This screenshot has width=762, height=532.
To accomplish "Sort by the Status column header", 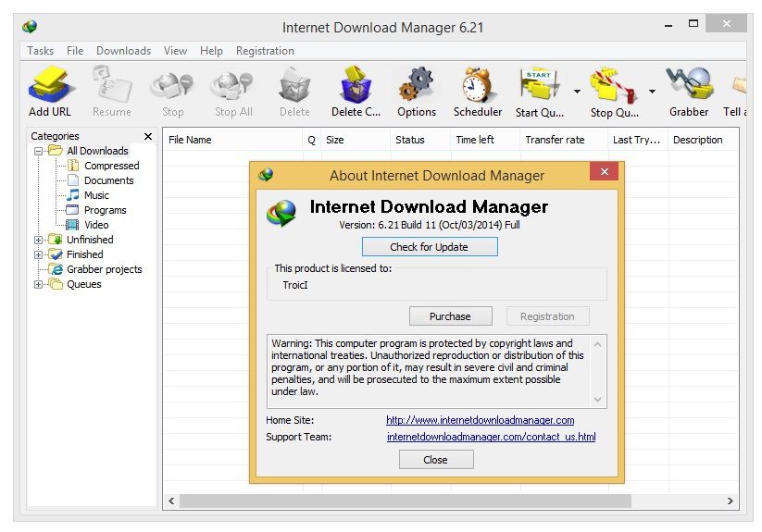I will 420,140.
